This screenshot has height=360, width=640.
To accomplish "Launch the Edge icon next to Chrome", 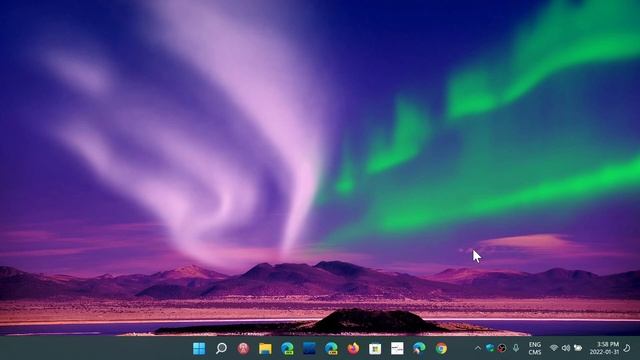I will 419,348.
